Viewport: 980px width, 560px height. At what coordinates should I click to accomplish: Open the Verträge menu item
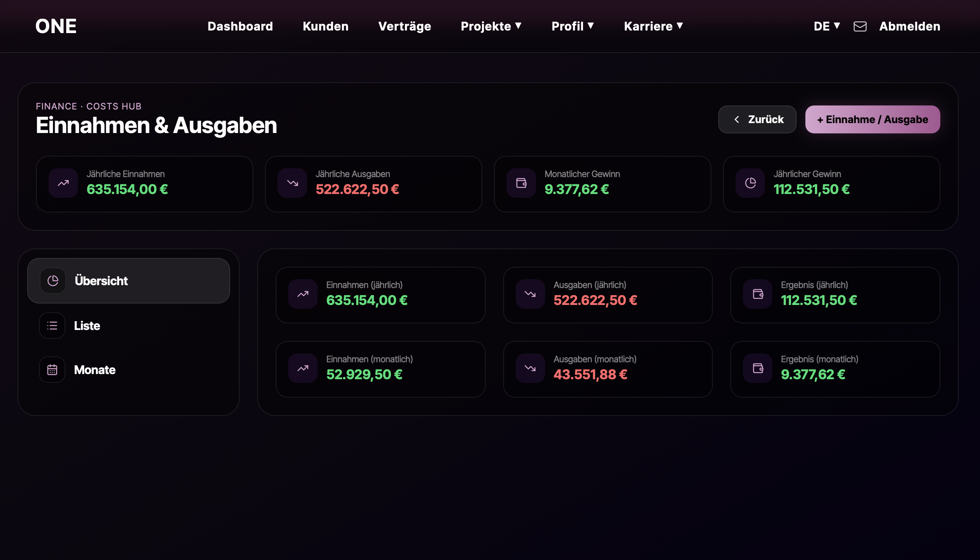[404, 26]
